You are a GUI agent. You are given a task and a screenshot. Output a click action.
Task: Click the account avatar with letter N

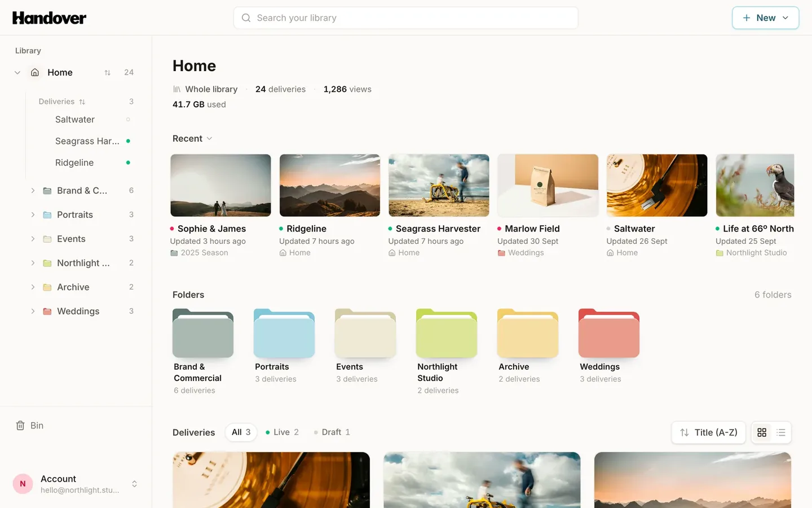[x=23, y=484]
